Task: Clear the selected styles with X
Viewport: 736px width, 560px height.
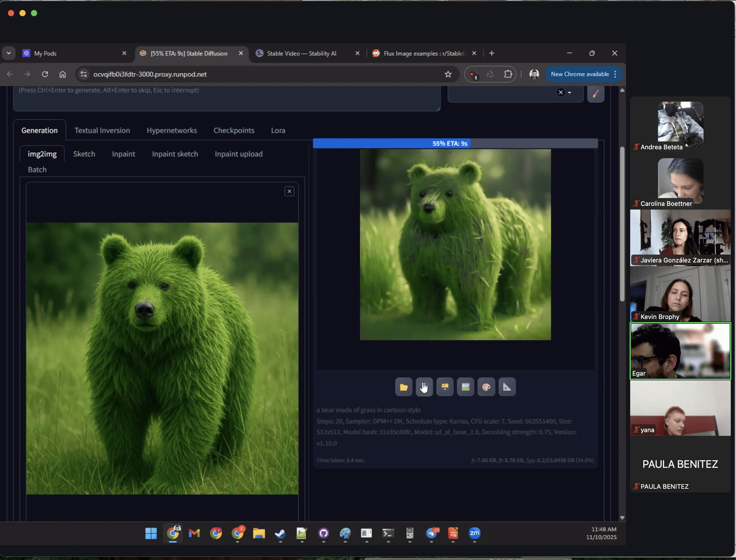Action: (561, 93)
